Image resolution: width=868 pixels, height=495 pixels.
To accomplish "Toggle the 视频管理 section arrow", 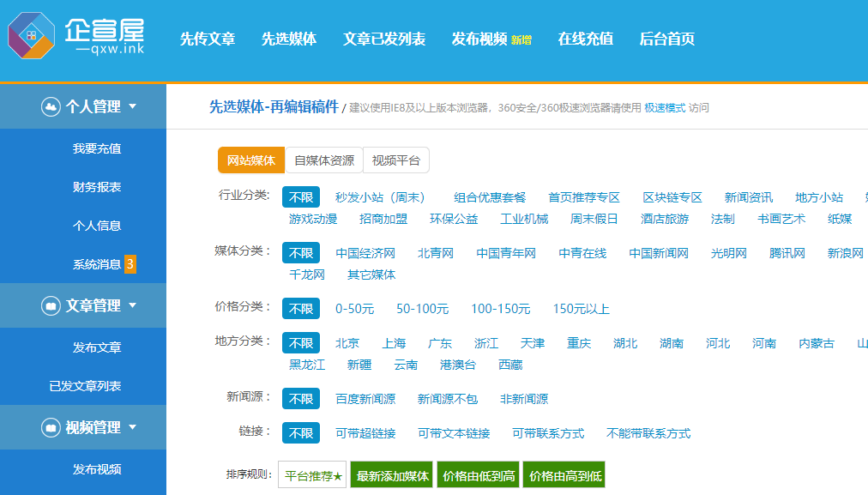I will pos(132,427).
